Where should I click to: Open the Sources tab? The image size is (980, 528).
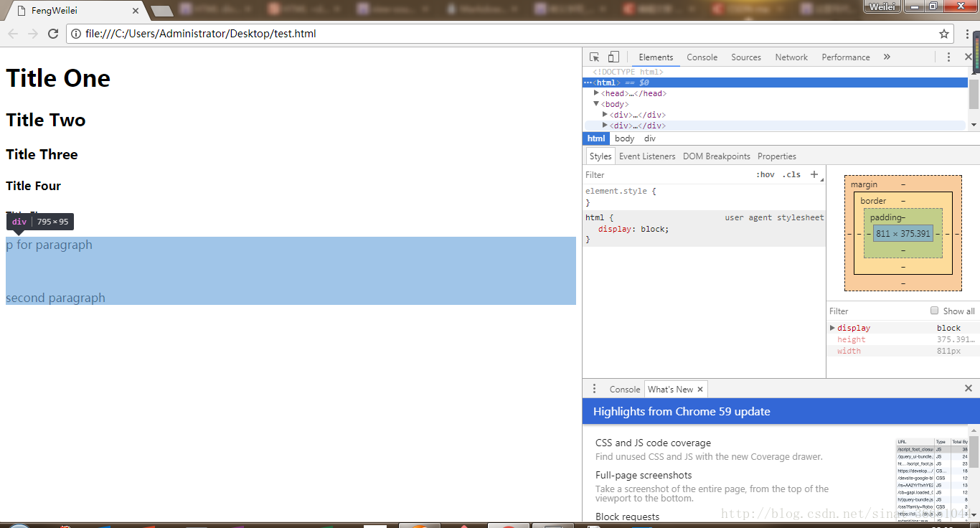746,57
